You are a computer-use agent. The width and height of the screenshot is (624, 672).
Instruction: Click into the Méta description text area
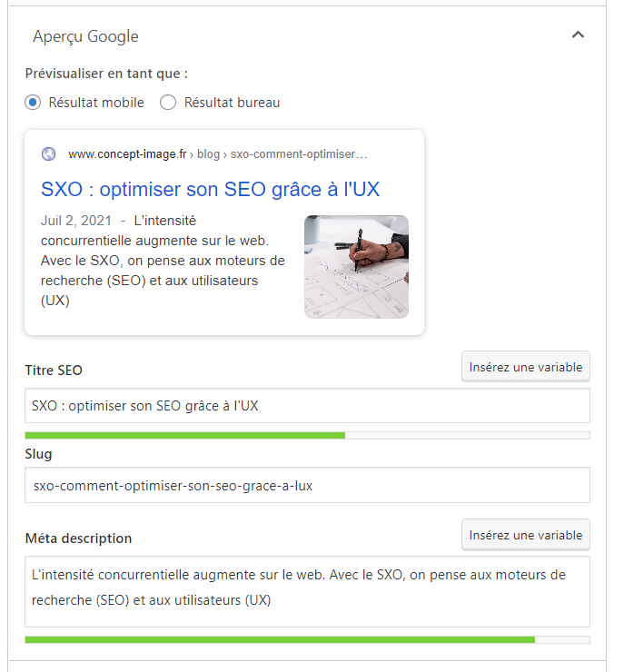(x=307, y=591)
